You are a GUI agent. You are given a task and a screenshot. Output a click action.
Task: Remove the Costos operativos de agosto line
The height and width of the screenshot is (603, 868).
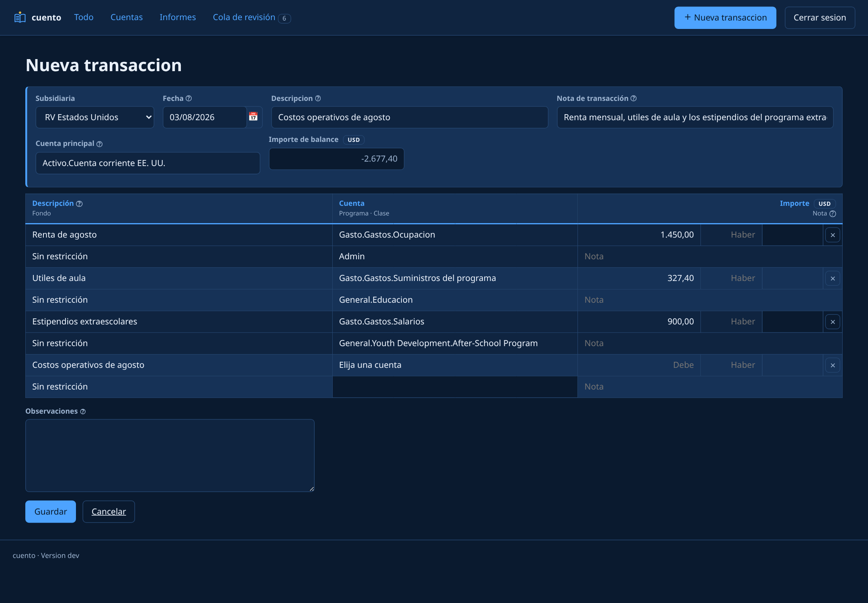833,365
